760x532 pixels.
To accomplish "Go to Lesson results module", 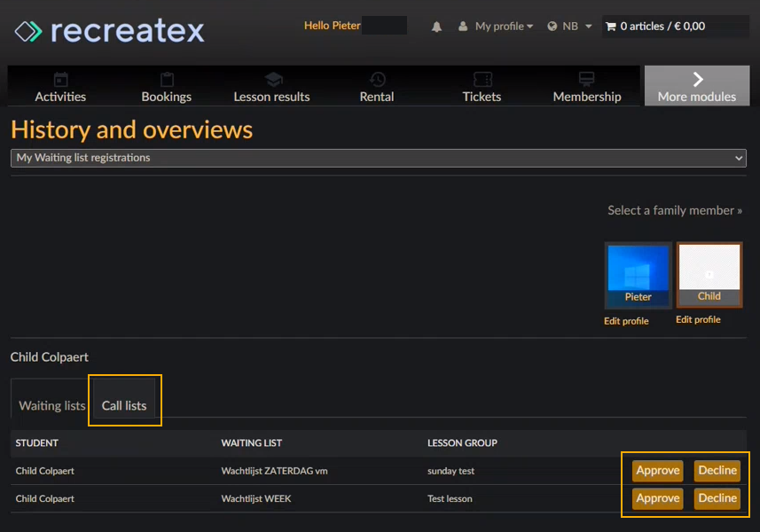I will click(x=271, y=88).
